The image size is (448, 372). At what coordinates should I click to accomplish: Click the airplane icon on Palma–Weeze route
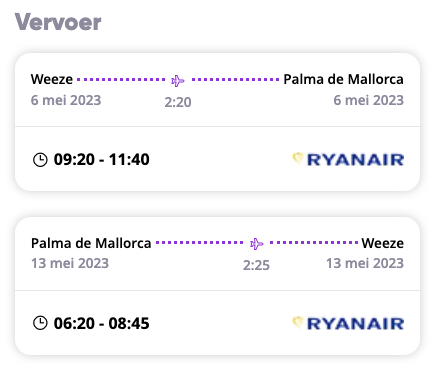[x=256, y=244]
